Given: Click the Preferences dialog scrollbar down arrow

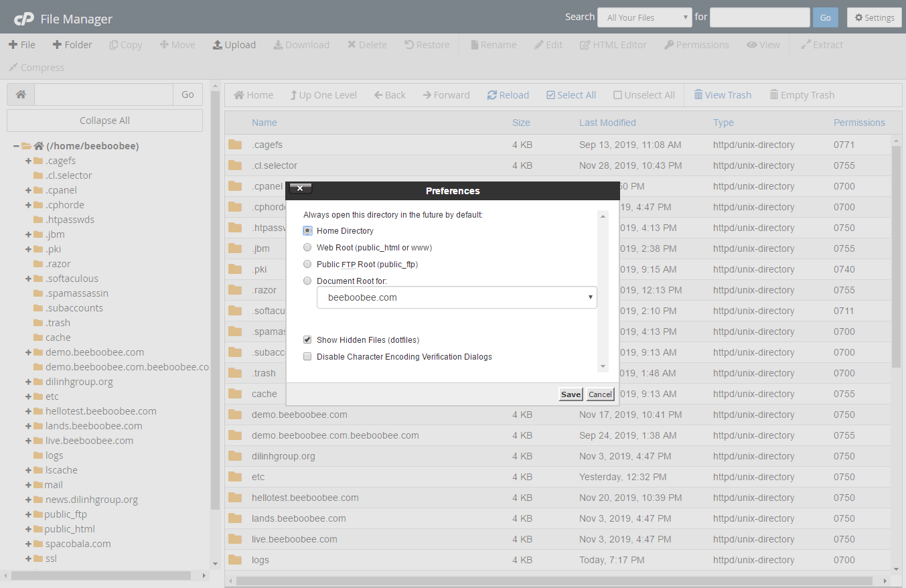Looking at the screenshot, I should tap(603, 366).
